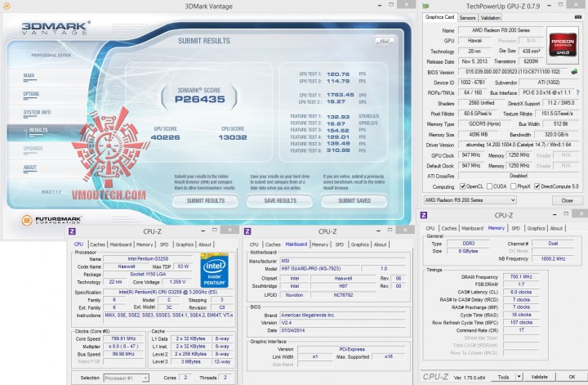Click the AMD Radeon Graphics logo
The image size is (588, 385).
pos(562,44)
